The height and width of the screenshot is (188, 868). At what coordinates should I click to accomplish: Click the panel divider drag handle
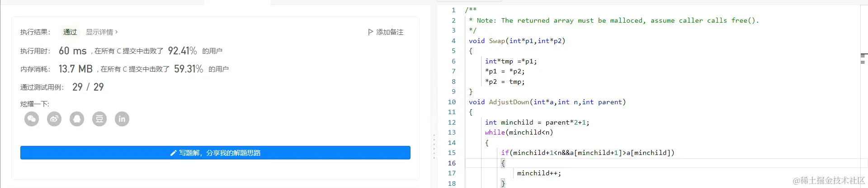pos(434,146)
